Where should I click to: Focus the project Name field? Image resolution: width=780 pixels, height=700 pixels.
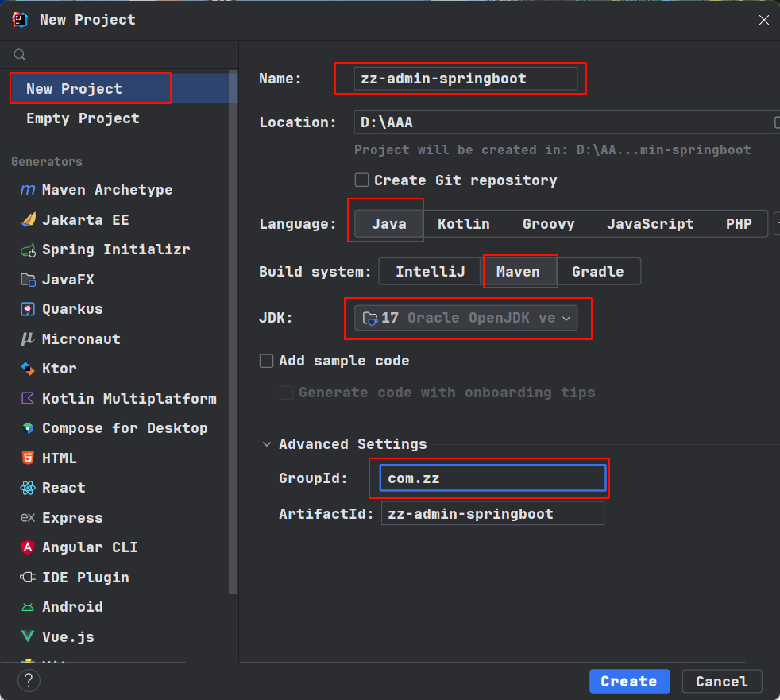[466, 79]
